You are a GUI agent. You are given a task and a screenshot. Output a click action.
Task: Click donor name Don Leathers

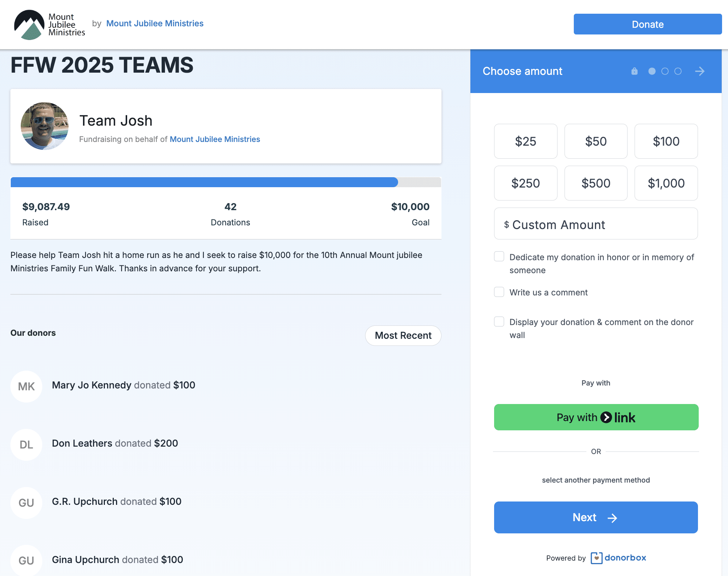[x=82, y=443]
